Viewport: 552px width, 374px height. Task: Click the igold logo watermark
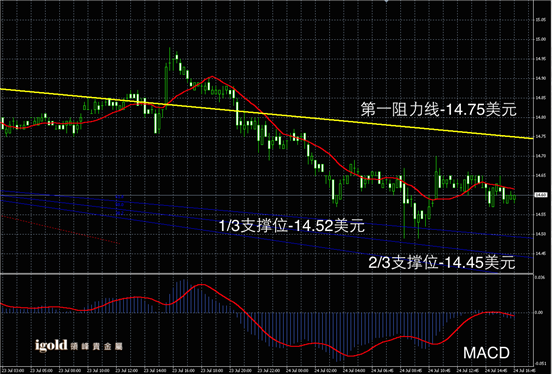[x=78, y=345]
